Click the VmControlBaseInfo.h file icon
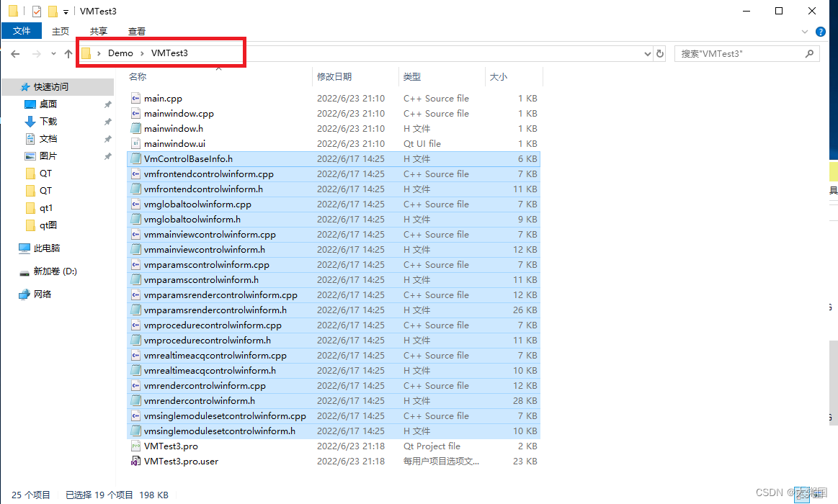 (x=135, y=158)
